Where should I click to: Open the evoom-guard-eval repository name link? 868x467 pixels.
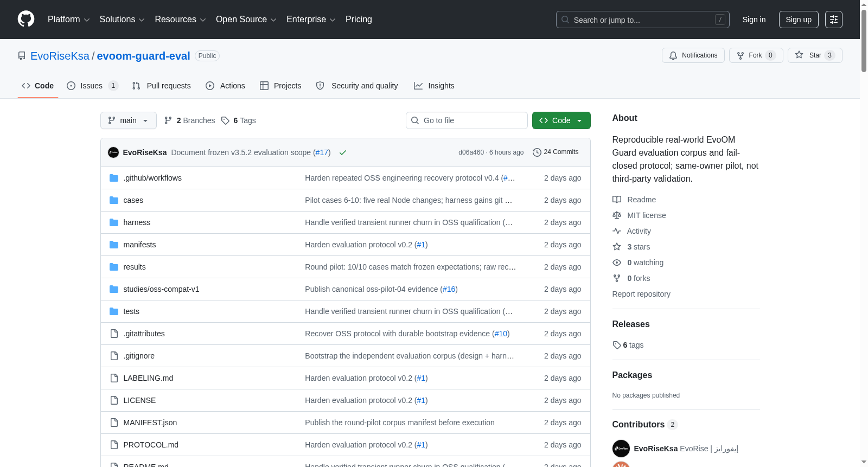click(x=143, y=56)
